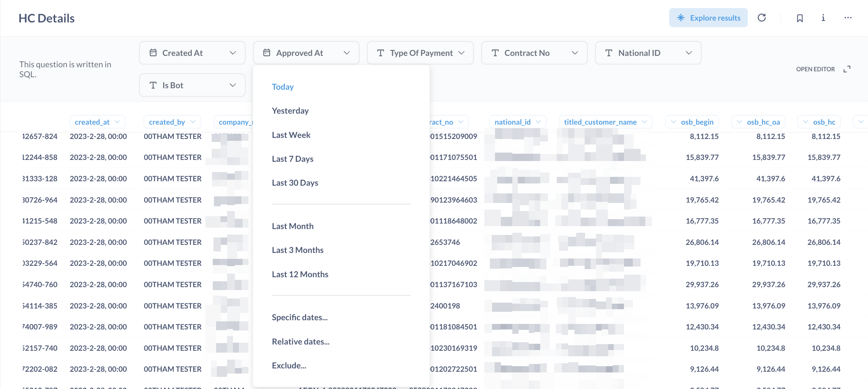Click OPEN EDITOR link

tap(815, 69)
